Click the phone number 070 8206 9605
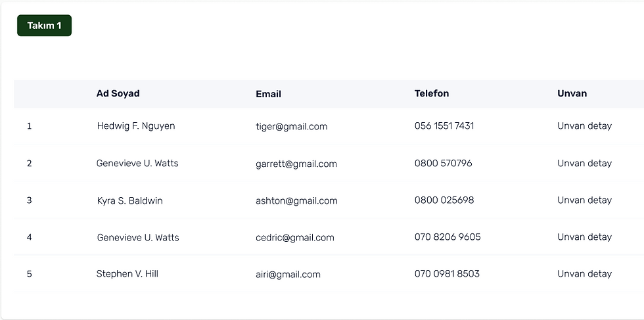644x320 pixels. (448, 237)
